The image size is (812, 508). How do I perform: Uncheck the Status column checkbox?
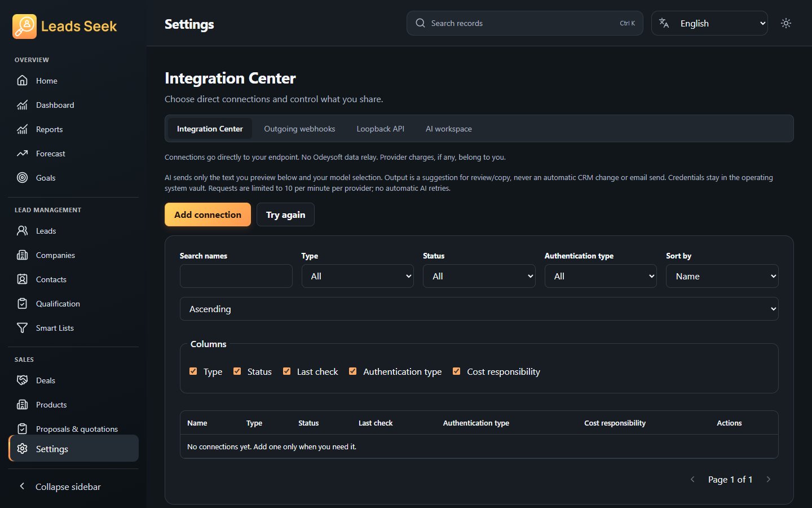[237, 371]
